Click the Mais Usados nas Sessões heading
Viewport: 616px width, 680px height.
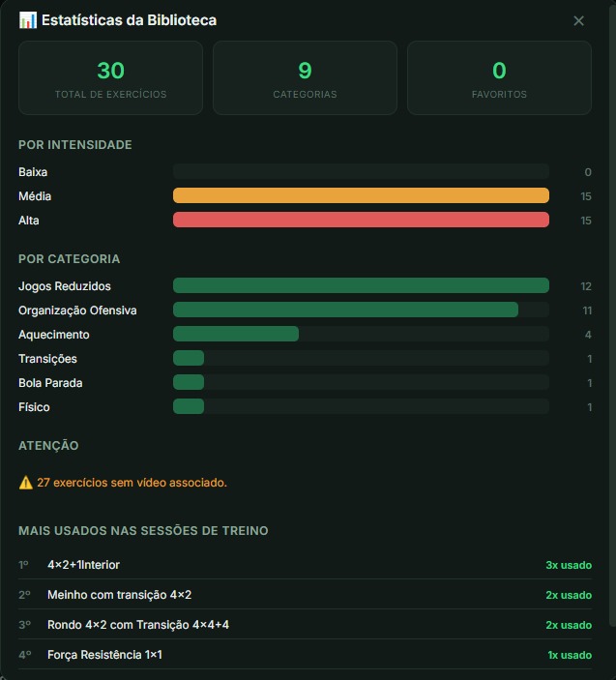pyautogui.click(x=143, y=531)
